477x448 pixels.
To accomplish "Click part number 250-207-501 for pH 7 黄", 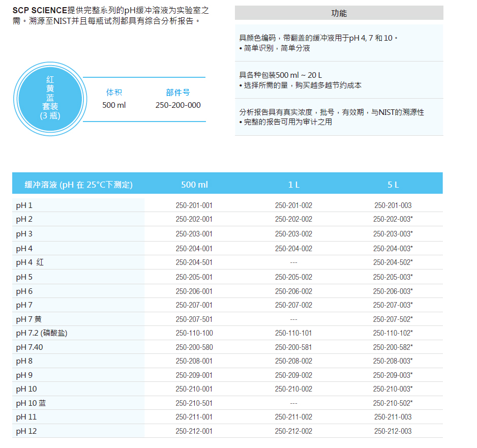I will point(195,319).
